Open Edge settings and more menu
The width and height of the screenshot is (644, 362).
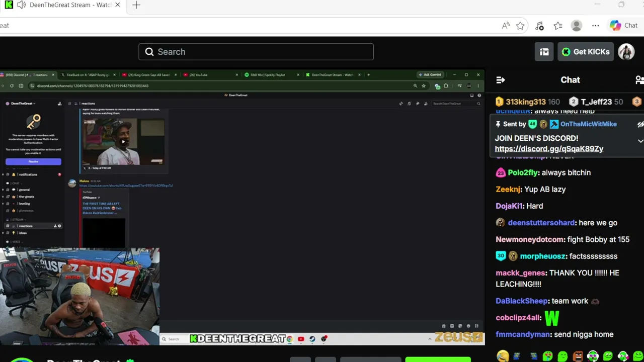[595, 26]
